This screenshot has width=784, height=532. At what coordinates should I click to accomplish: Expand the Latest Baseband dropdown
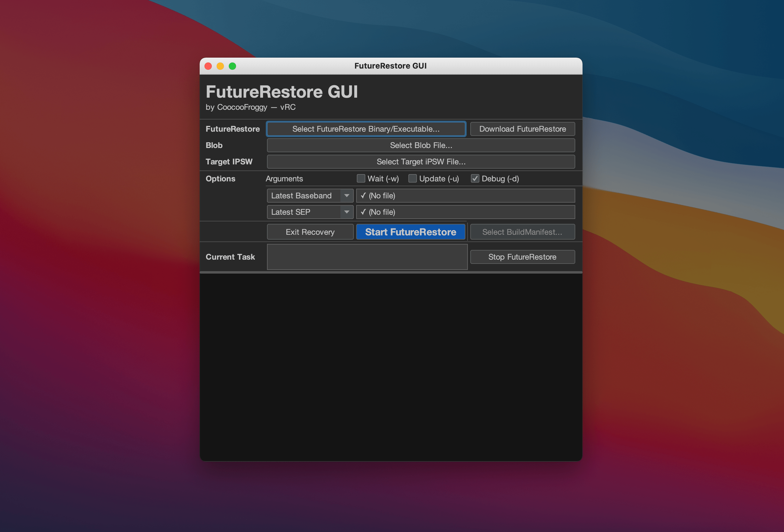pos(347,195)
